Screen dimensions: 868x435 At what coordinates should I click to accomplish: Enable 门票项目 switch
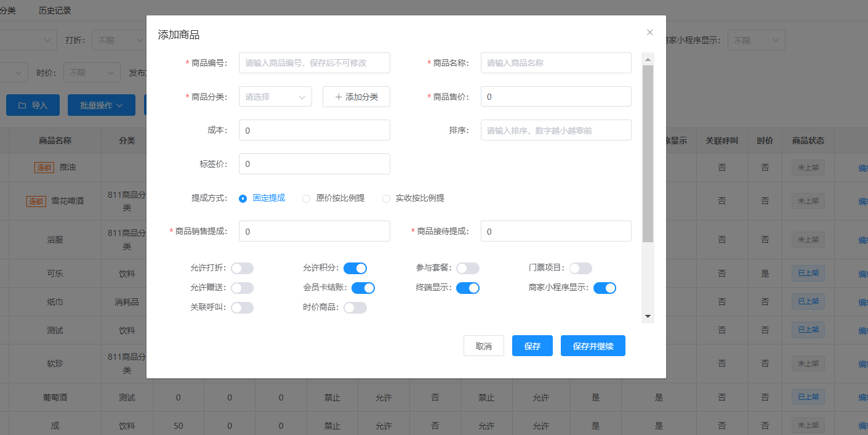point(581,268)
